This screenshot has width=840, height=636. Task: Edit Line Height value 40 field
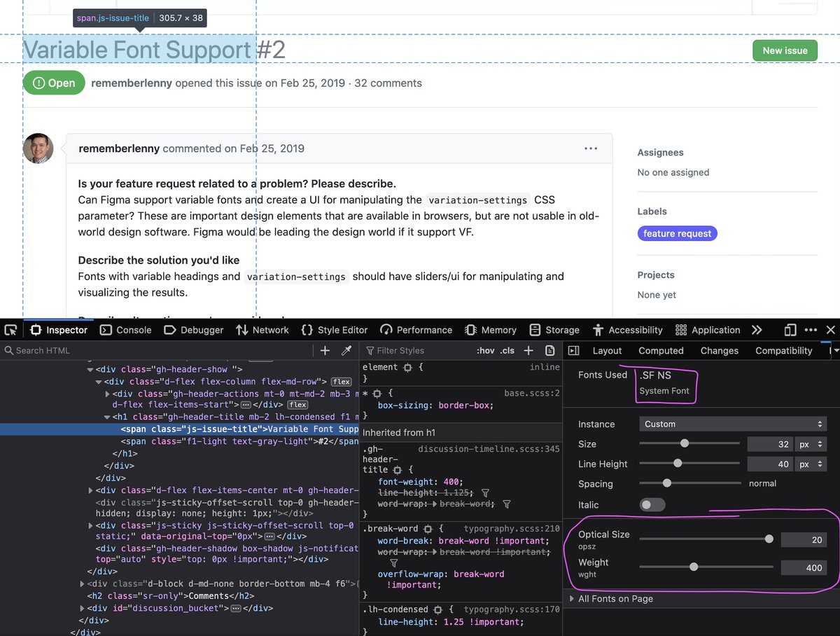coord(770,464)
